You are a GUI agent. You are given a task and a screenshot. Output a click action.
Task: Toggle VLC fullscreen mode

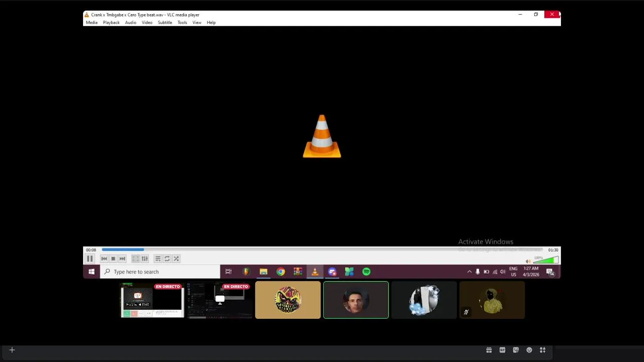click(x=135, y=258)
